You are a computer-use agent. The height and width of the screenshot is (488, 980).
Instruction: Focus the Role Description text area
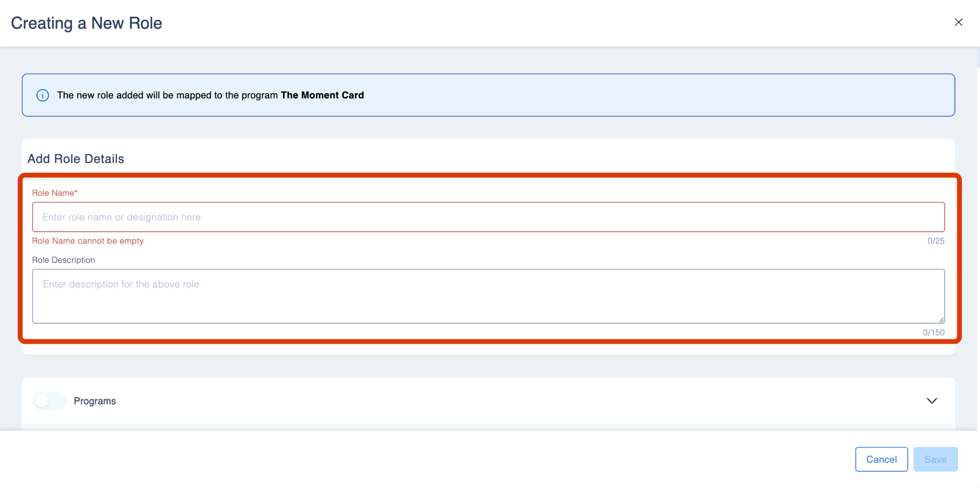488,296
